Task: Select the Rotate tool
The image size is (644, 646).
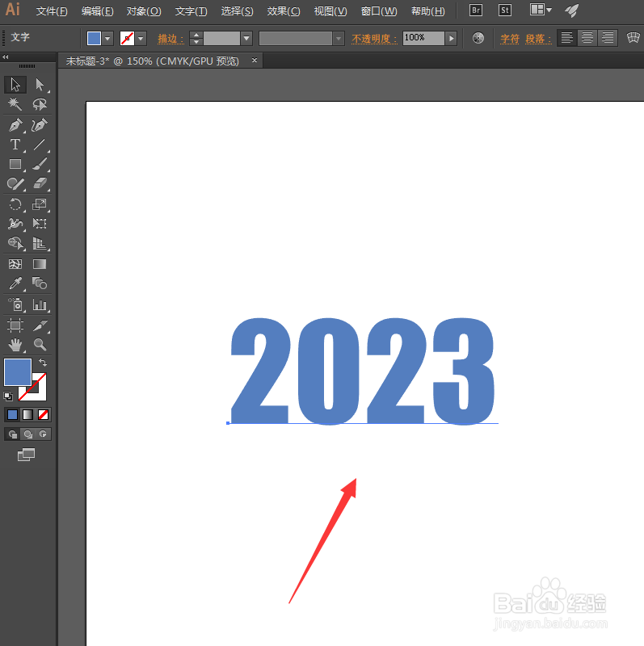Action: click(x=15, y=204)
